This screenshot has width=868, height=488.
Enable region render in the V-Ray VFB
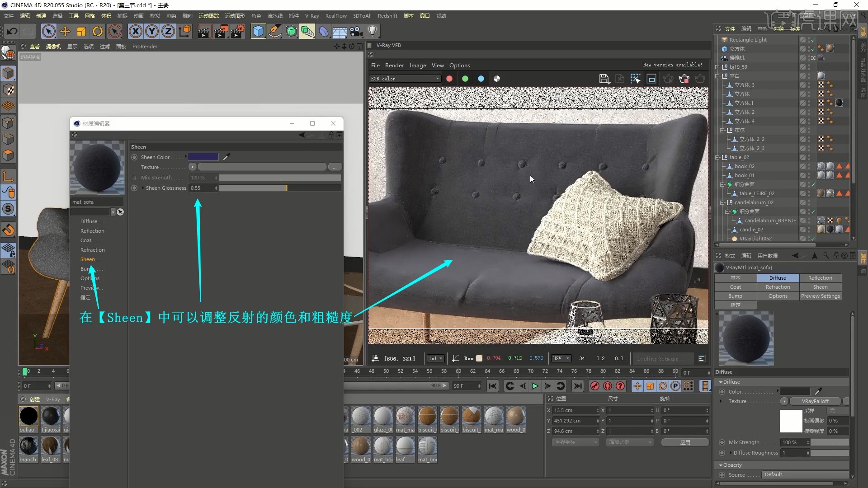click(635, 79)
